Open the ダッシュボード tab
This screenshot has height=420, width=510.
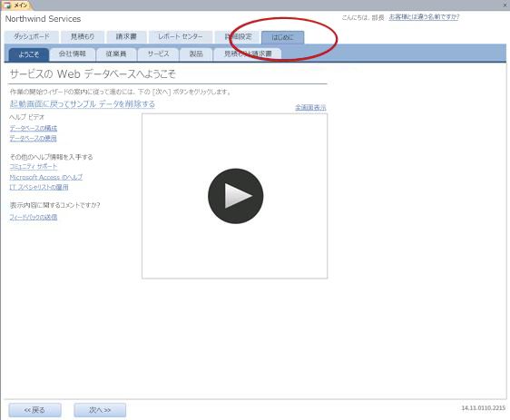(x=32, y=36)
